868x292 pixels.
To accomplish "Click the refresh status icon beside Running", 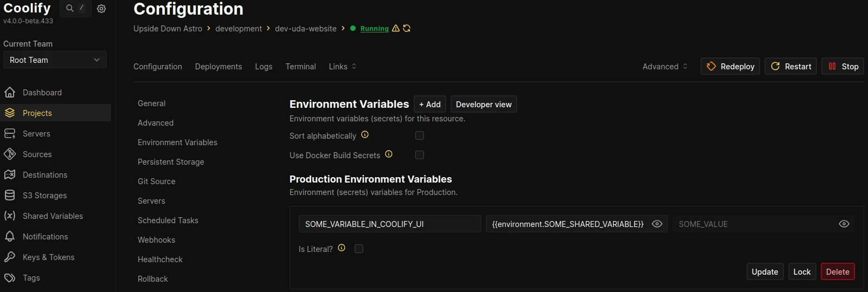I will (407, 28).
